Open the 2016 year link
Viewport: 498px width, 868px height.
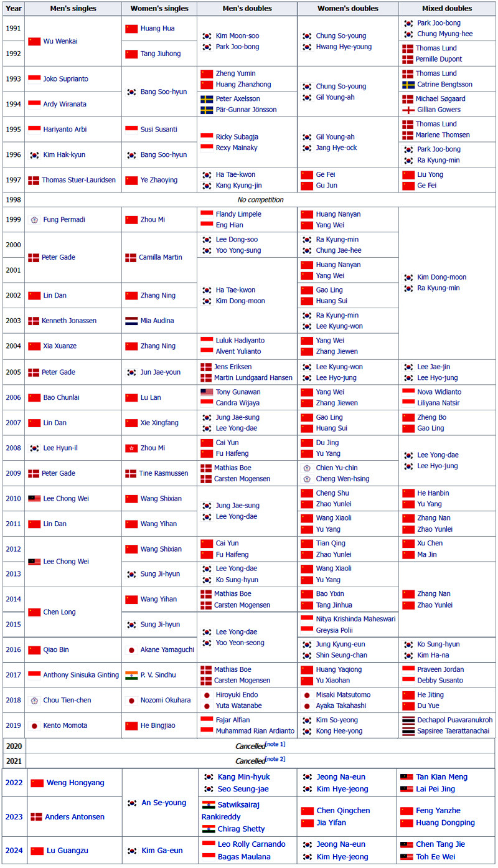point(14,649)
